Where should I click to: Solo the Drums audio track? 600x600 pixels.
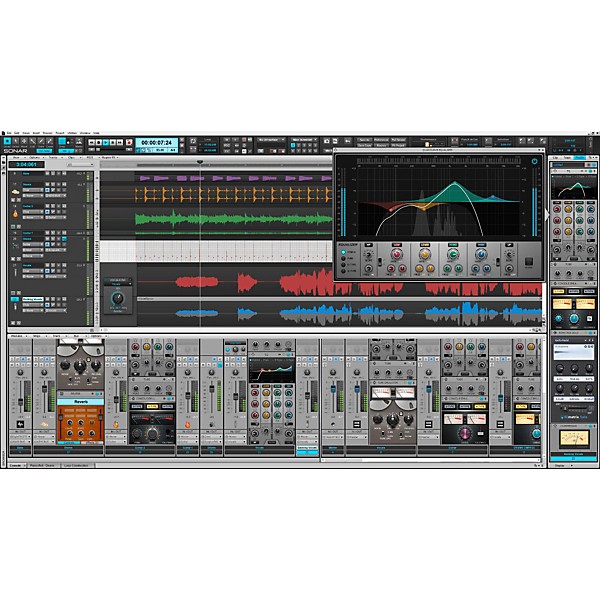pos(53,184)
